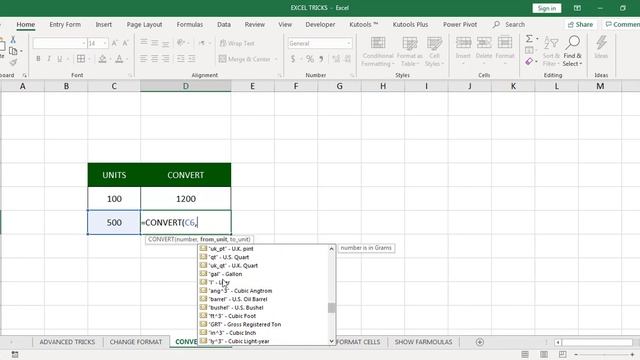Decrease font size with smaller A icon

[125, 43]
